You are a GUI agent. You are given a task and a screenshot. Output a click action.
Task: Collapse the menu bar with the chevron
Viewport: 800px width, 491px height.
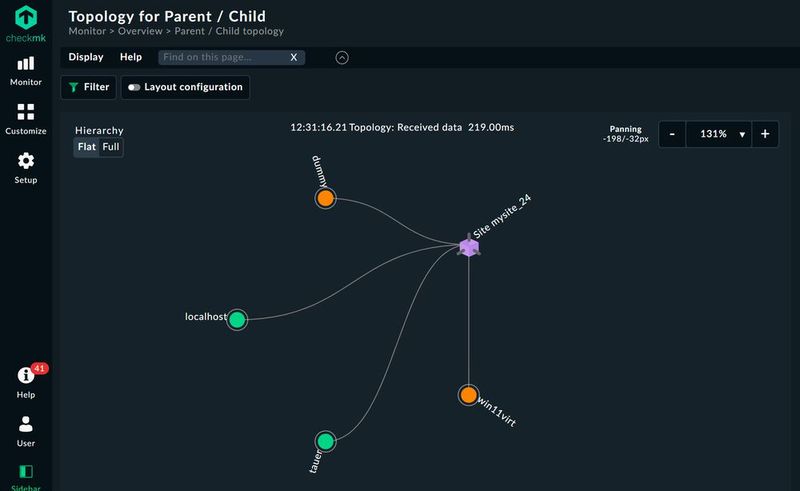pos(342,58)
